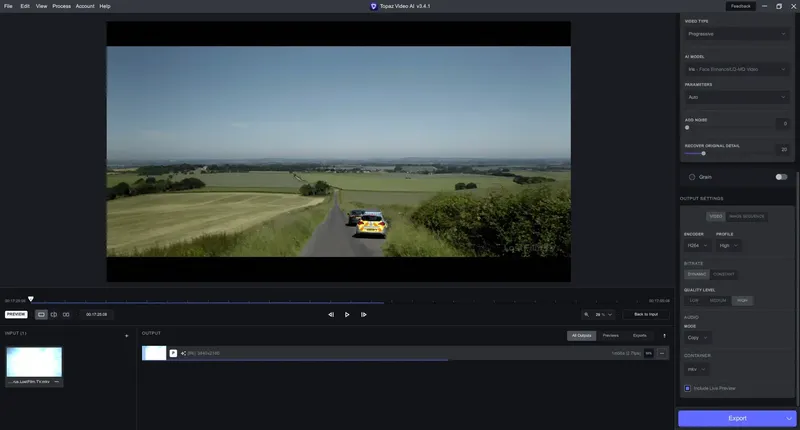Switch to split view mode icon
This screenshot has width=800, height=430.
tap(54, 315)
